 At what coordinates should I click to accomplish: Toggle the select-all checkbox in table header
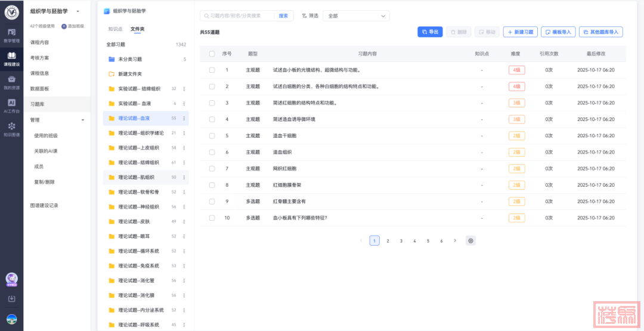pos(212,54)
